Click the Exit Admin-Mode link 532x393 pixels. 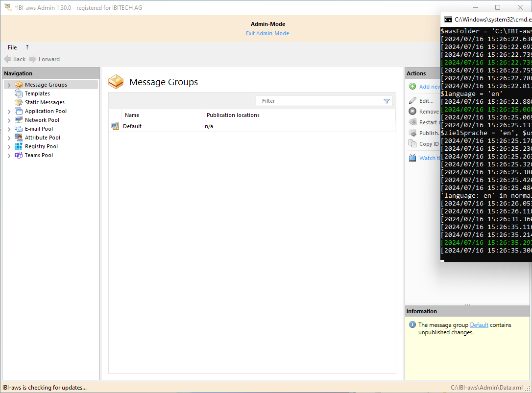(x=267, y=33)
